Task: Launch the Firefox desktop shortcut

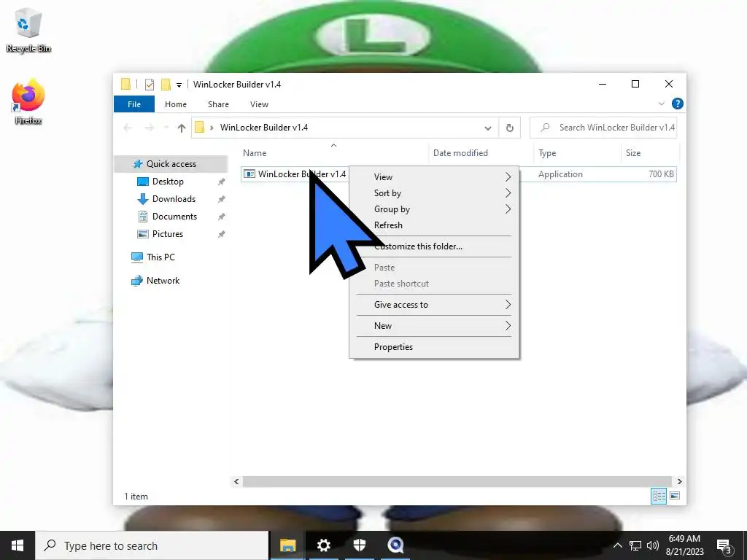Action: (28, 102)
